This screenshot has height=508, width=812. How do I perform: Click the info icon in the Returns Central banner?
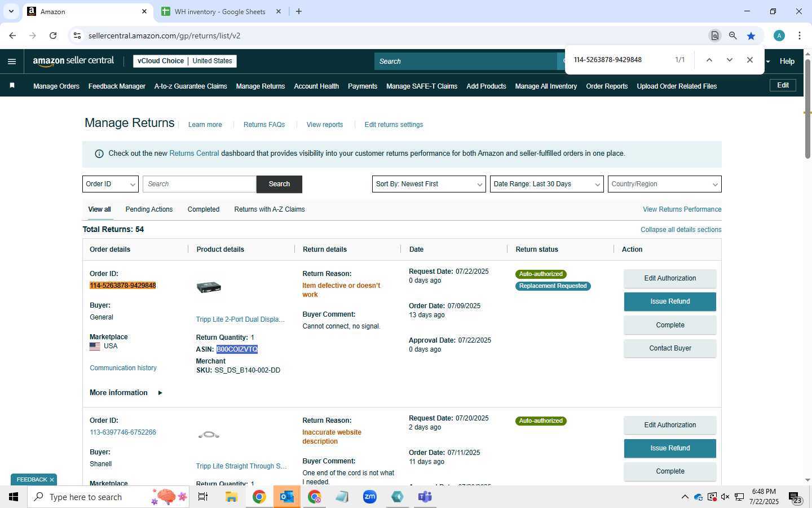point(99,154)
